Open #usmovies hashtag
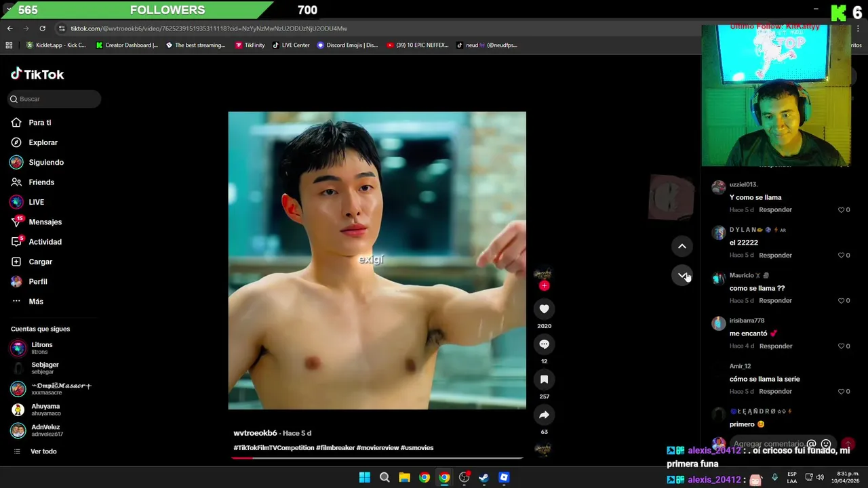The image size is (868, 488). pos(417,448)
